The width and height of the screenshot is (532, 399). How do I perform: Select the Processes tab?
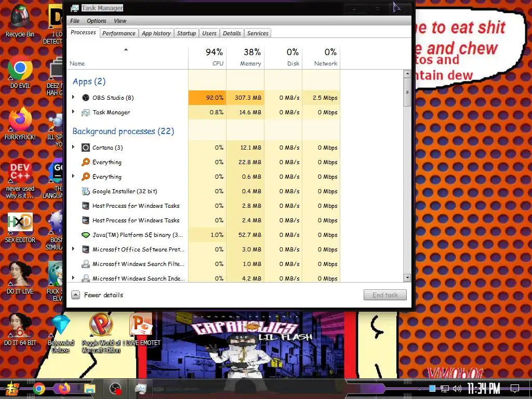point(83,33)
